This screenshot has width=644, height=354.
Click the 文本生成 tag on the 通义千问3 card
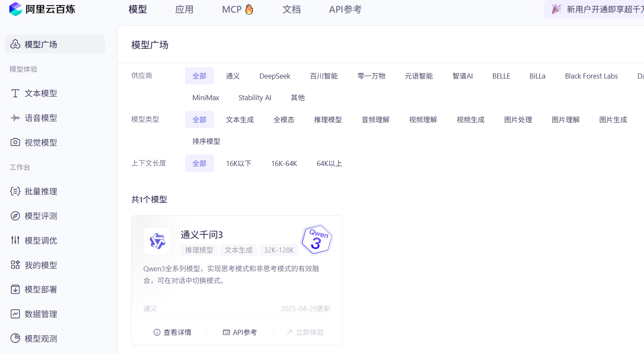[x=239, y=250]
